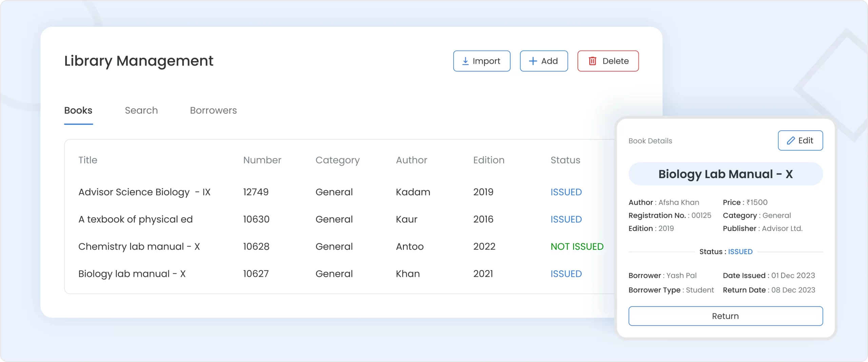The height and width of the screenshot is (362, 868).
Task: Select the 'Biology lab manual - X' row
Action: (x=132, y=274)
